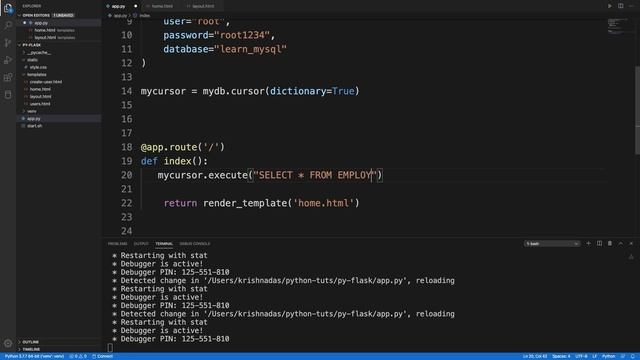Open layout.html in Open Editors list
640x360 pixels.
(59, 38)
